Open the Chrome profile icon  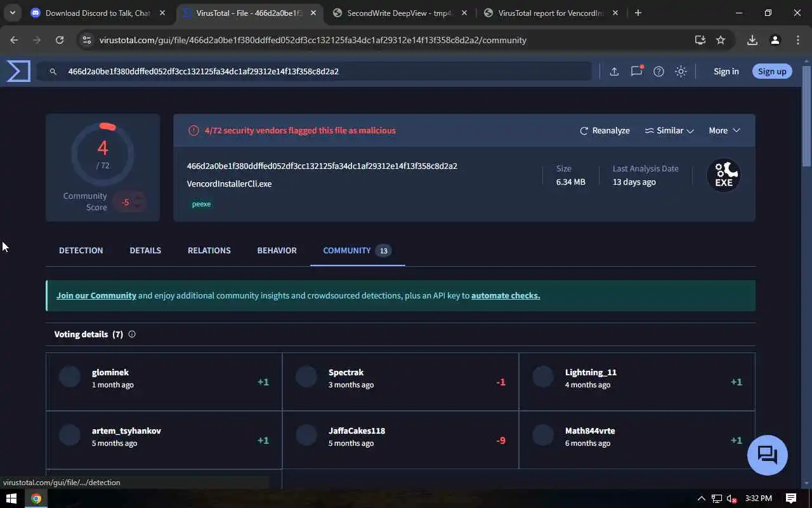pyautogui.click(x=775, y=40)
